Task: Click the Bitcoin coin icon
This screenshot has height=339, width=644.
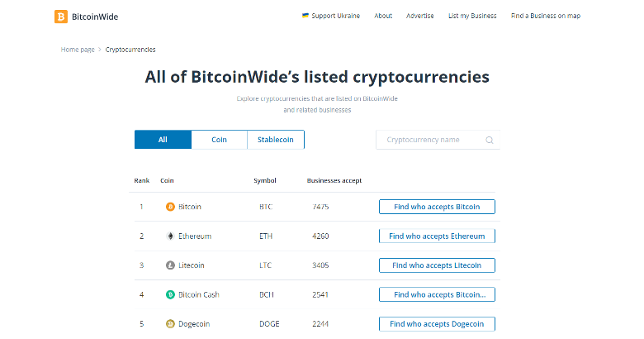Action: (170, 207)
